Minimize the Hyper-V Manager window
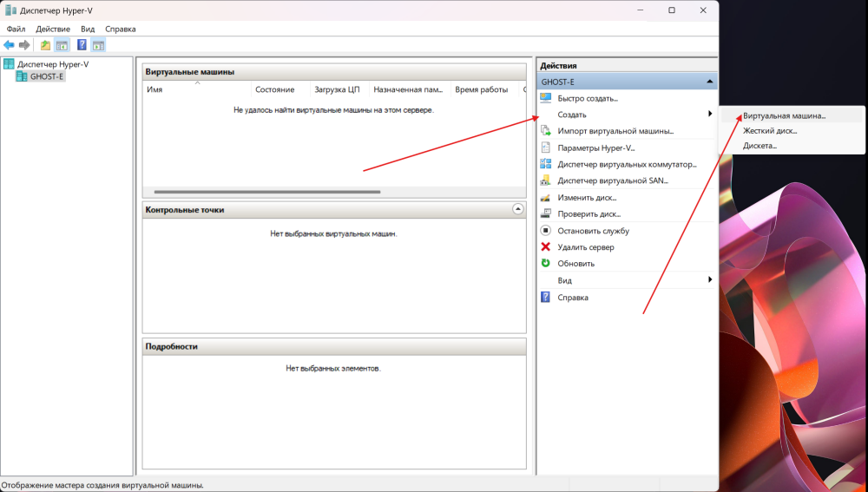 point(641,10)
